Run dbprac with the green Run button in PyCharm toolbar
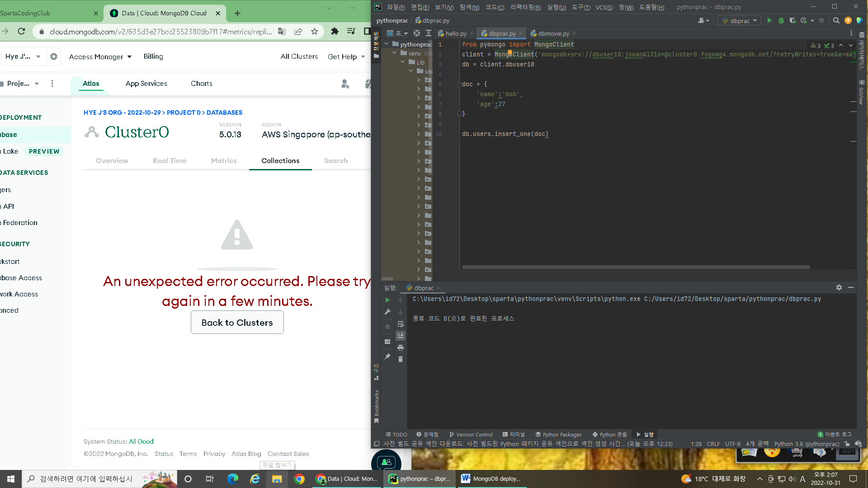This screenshot has height=488, width=868. [769, 20]
